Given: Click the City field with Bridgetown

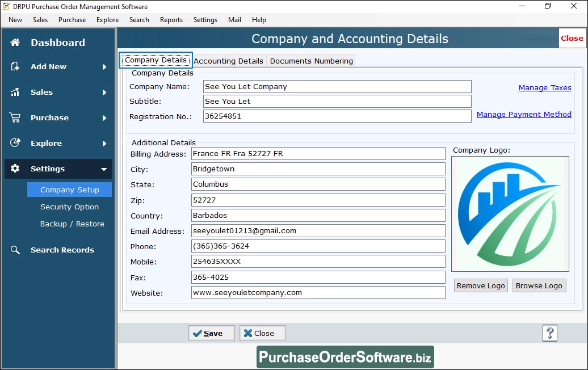Looking at the screenshot, I should pos(318,169).
